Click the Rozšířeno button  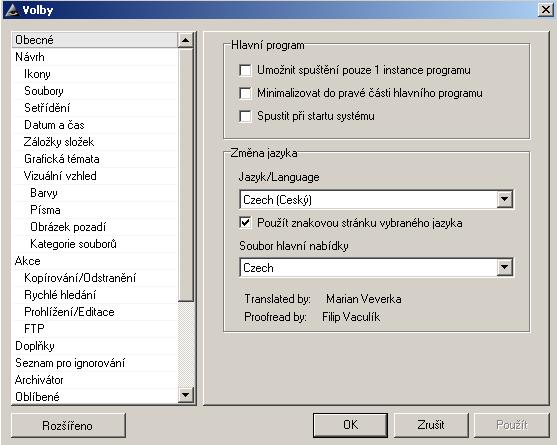(68, 425)
